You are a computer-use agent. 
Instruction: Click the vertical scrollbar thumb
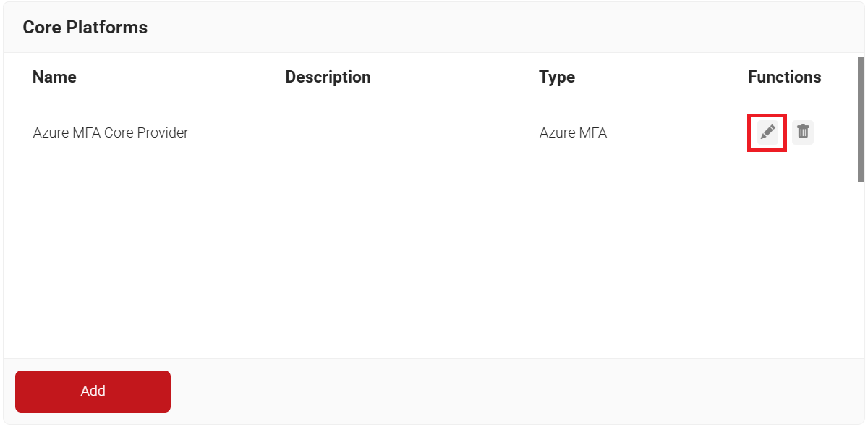coord(861,119)
